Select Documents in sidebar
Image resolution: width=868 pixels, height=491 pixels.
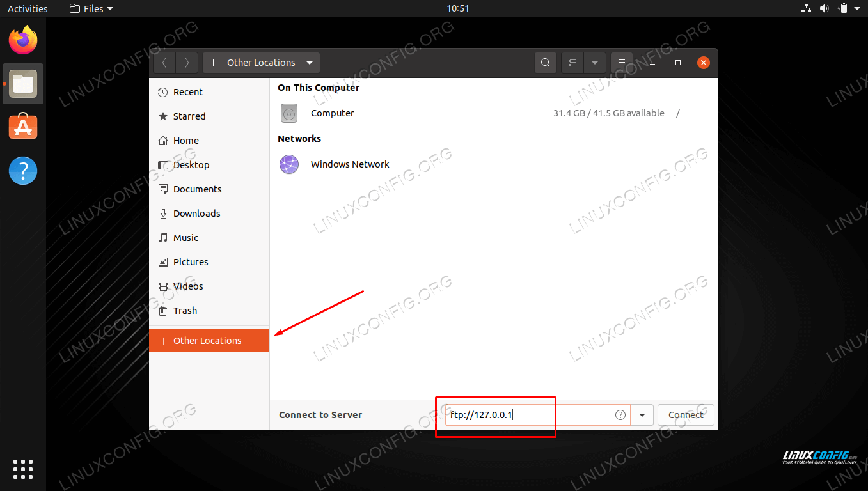coord(209,189)
